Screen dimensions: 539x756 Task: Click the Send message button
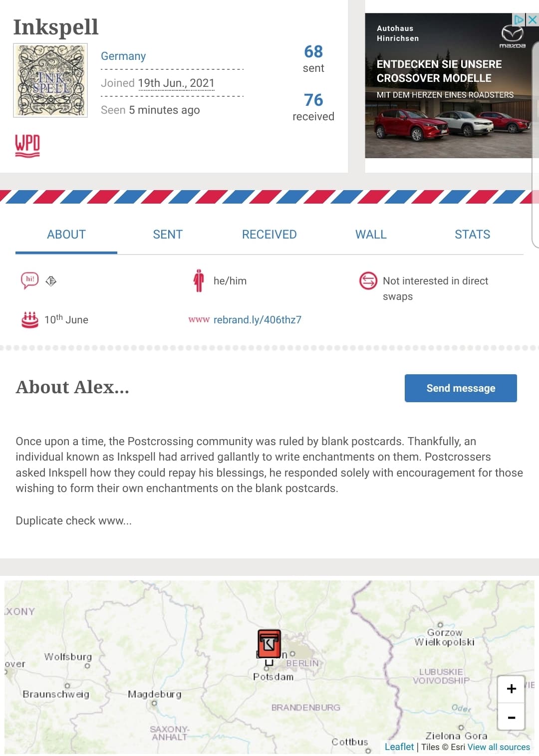coord(461,388)
